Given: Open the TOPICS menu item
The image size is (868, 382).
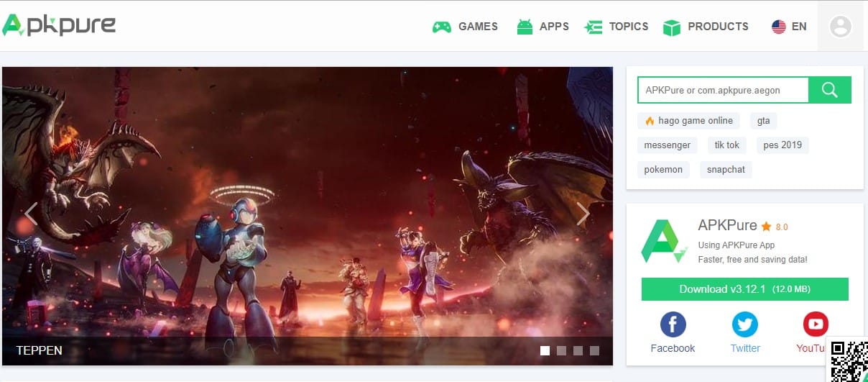Looking at the screenshot, I should [629, 27].
